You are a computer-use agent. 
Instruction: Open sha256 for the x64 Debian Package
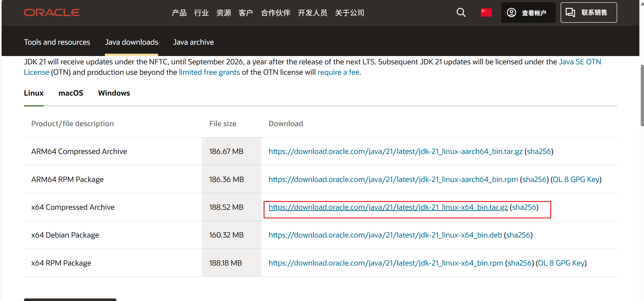coord(518,235)
